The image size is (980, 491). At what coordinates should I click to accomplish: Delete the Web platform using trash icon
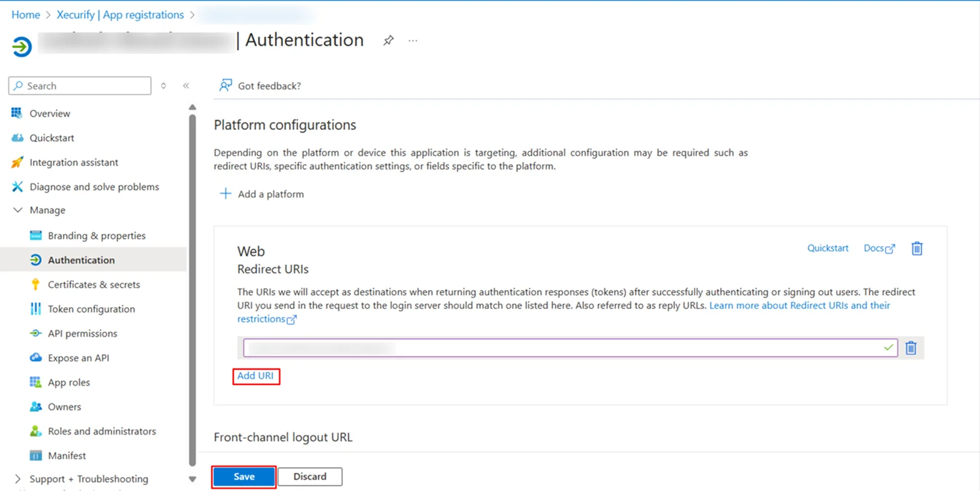(917, 248)
